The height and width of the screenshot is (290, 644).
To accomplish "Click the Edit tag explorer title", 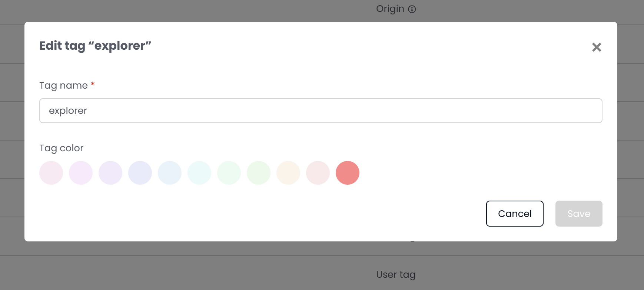I will pos(95,46).
